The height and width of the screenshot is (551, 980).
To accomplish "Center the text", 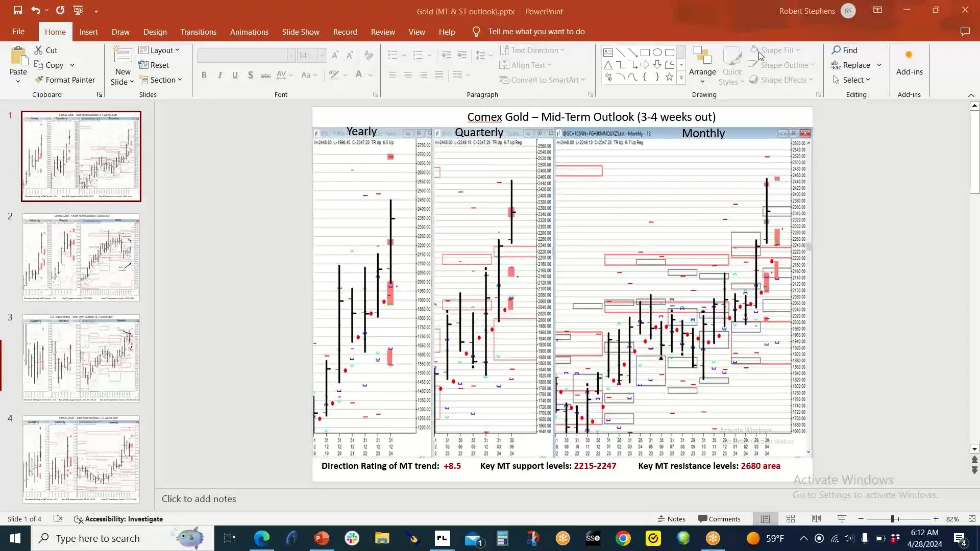I will point(408,75).
